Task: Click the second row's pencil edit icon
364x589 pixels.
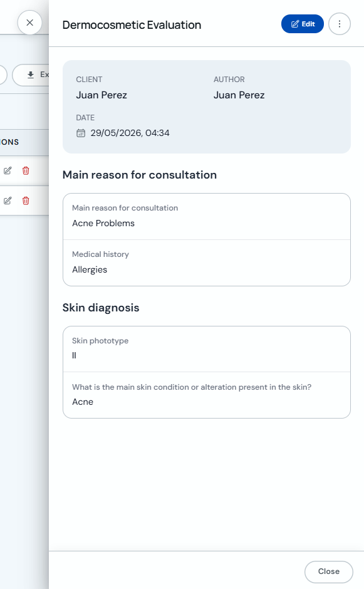Action: 8,201
